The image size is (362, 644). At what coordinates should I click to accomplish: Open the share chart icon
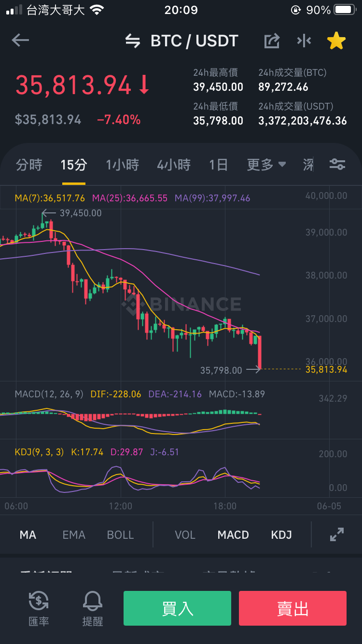(x=272, y=41)
